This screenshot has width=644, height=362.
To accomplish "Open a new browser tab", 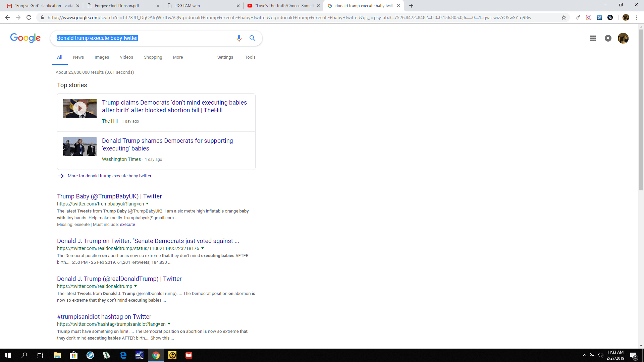I will point(411,6).
